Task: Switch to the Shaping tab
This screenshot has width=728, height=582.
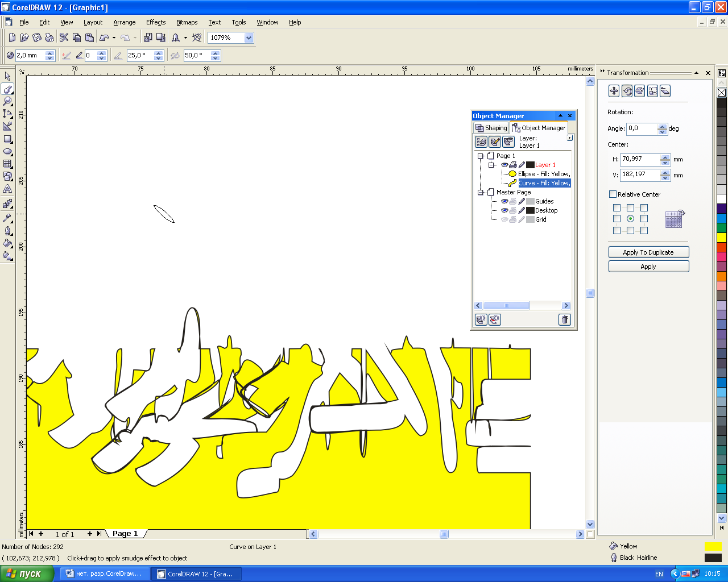Action: [491, 128]
